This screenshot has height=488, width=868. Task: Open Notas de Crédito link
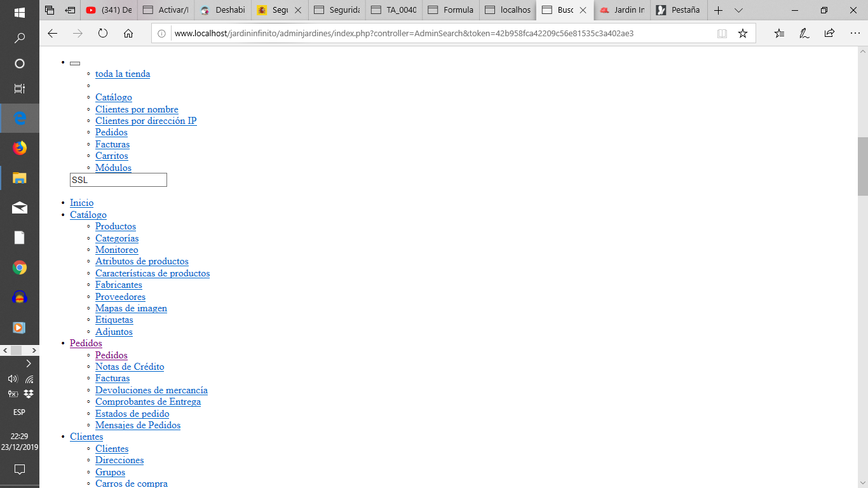pyautogui.click(x=130, y=367)
